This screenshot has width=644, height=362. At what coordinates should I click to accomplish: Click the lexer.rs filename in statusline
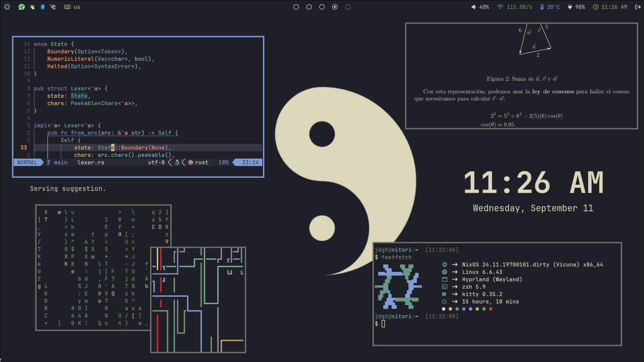coord(91,162)
